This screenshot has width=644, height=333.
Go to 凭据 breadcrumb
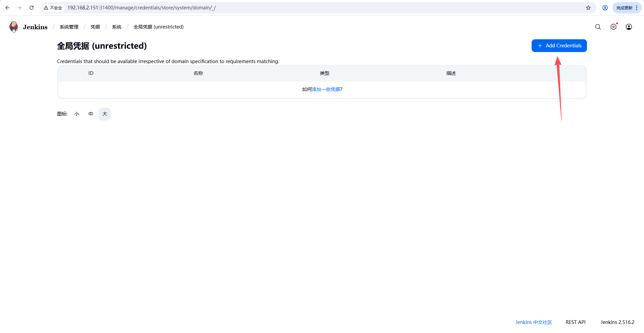pyautogui.click(x=95, y=27)
